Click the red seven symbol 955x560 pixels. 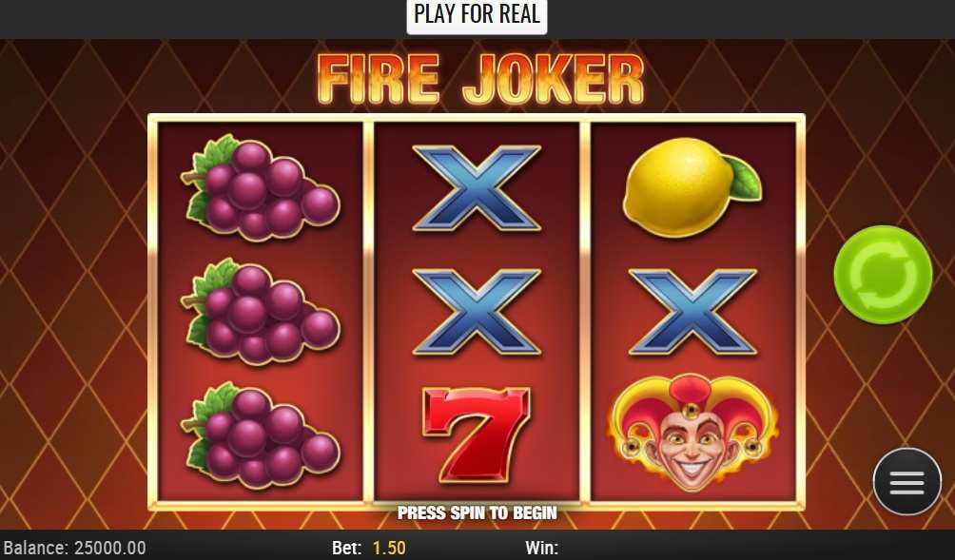477,434
